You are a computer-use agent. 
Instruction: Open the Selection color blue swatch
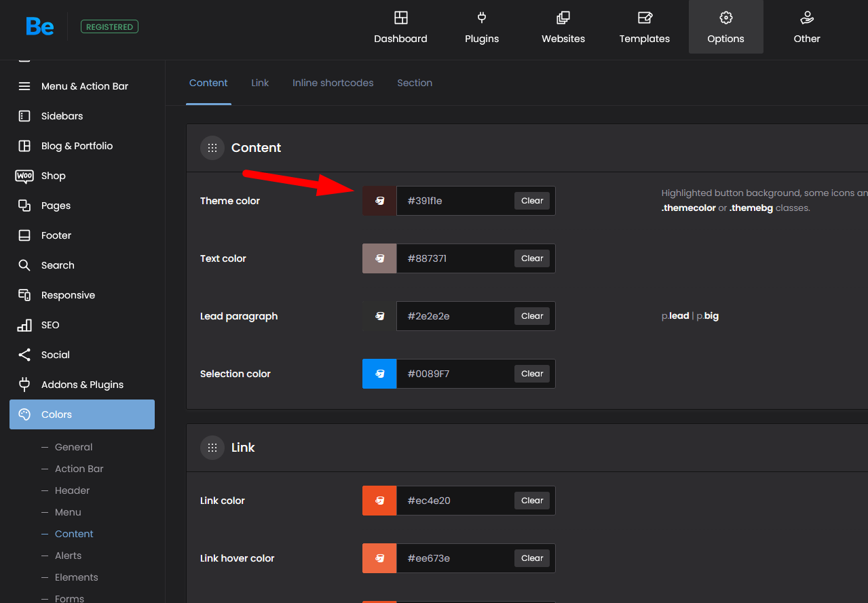pos(379,374)
